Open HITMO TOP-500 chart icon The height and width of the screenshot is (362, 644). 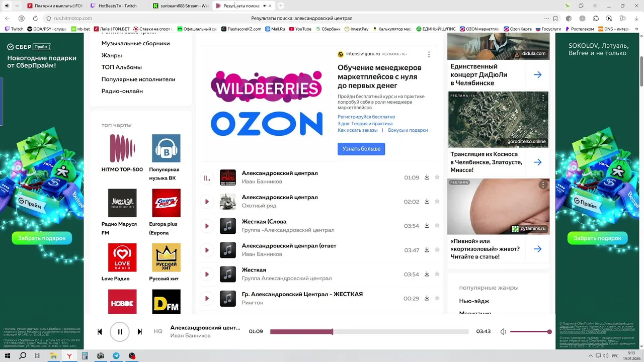tap(122, 148)
